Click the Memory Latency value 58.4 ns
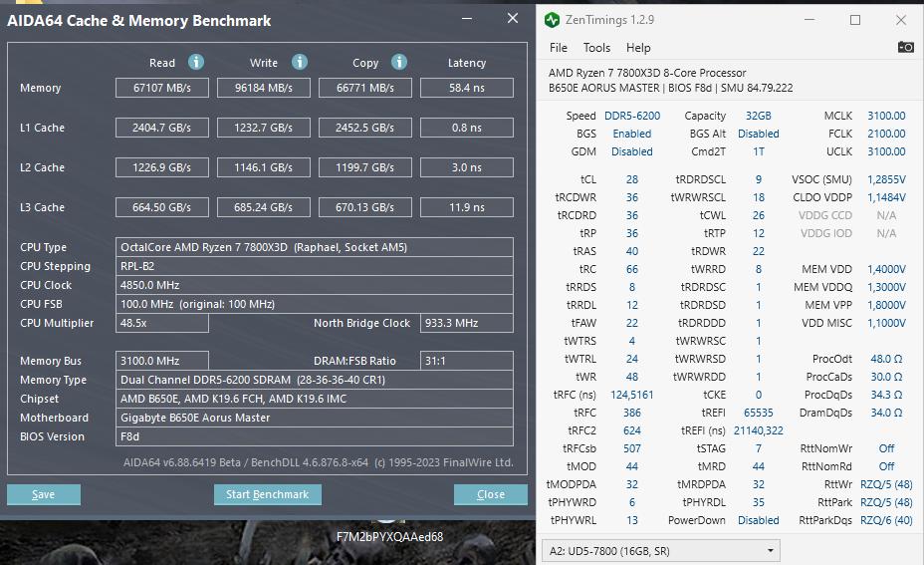Viewport: 924px width, 565px height. 467,88
